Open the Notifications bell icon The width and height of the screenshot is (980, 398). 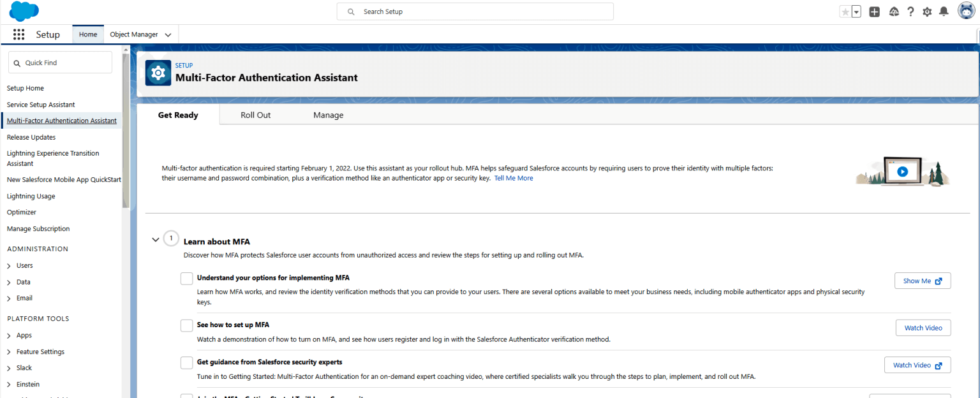tap(944, 11)
